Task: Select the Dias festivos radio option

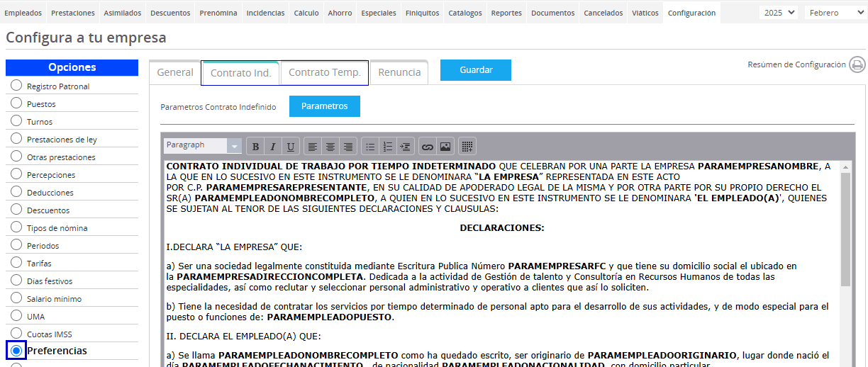Action: coord(16,281)
